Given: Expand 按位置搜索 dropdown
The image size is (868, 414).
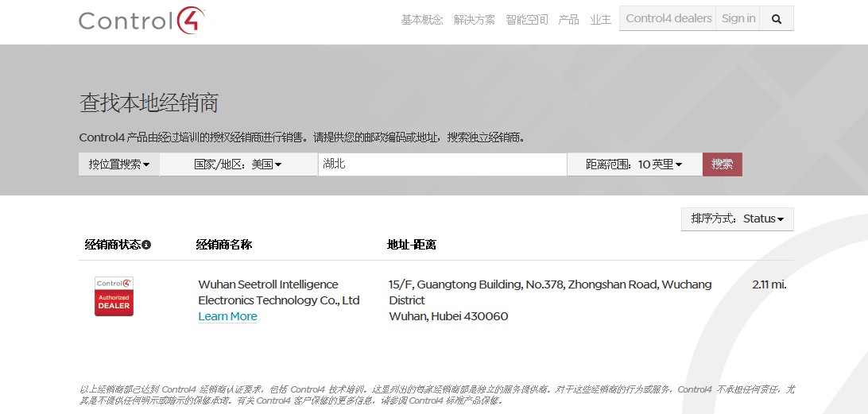Looking at the screenshot, I should point(119,164).
